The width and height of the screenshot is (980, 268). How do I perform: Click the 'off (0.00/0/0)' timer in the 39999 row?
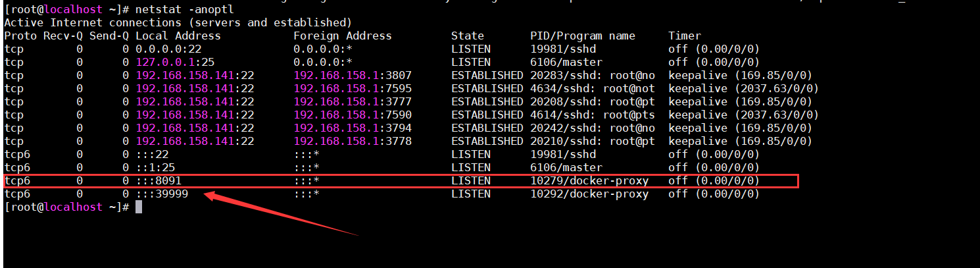click(x=714, y=194)
